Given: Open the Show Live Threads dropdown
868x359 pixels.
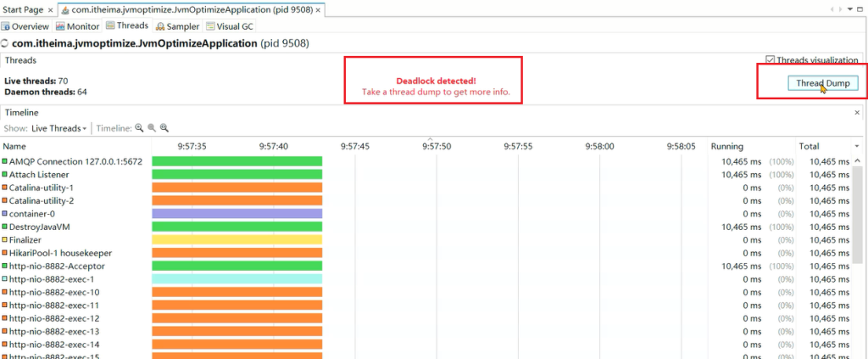Looking at the screenshot, I should 58,128.
